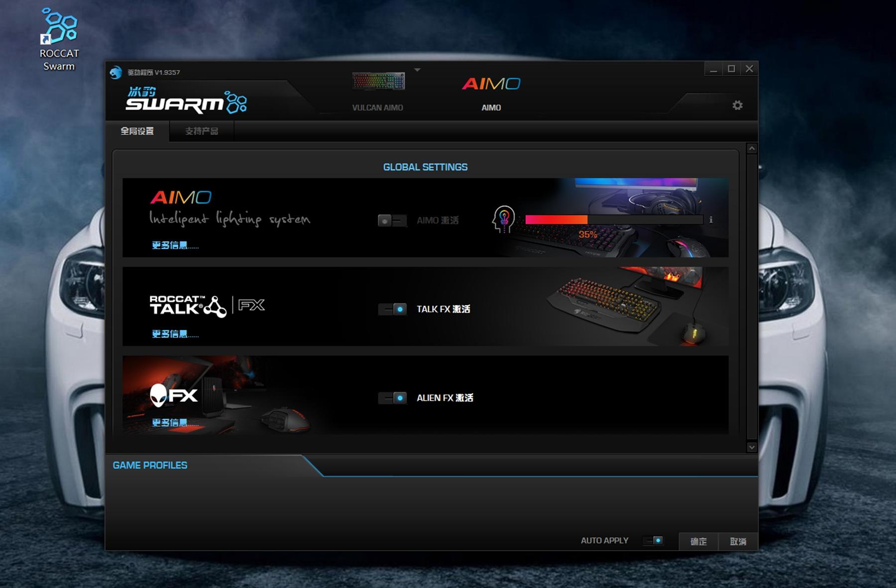The image size is (896, 588).
Task: Enable the AIMO activation toggle
Action: click(392, 220)
